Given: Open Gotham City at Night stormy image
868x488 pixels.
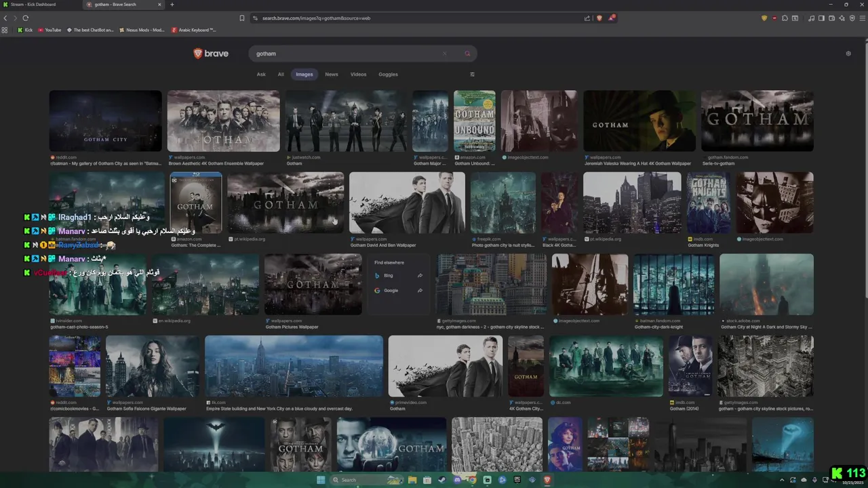Looking at the screenshot, I should (766, 285).
